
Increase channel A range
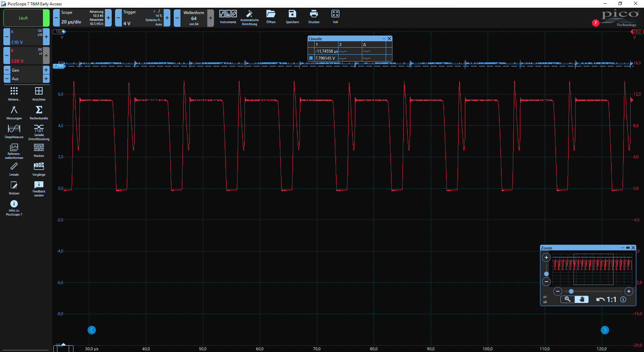click(x=46, y=37)
